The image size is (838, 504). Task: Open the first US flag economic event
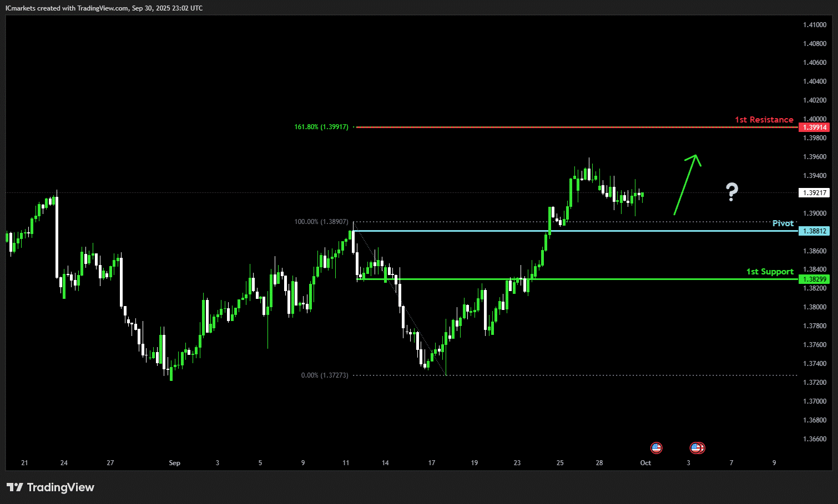click(656, 447)
